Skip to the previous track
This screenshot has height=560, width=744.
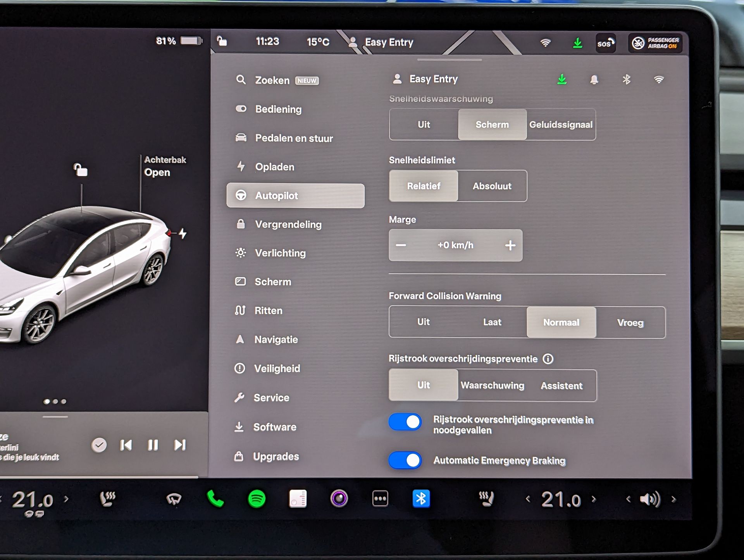click(126, 445)
